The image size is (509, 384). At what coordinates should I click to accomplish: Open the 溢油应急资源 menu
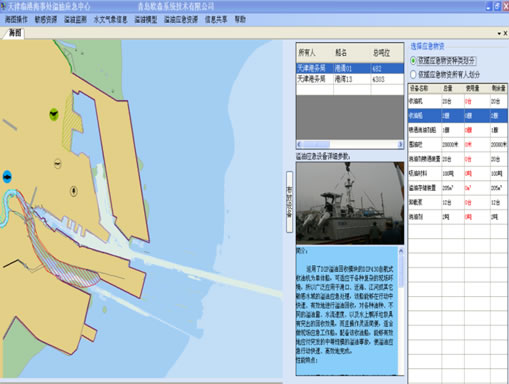click(x=181, y=20)
